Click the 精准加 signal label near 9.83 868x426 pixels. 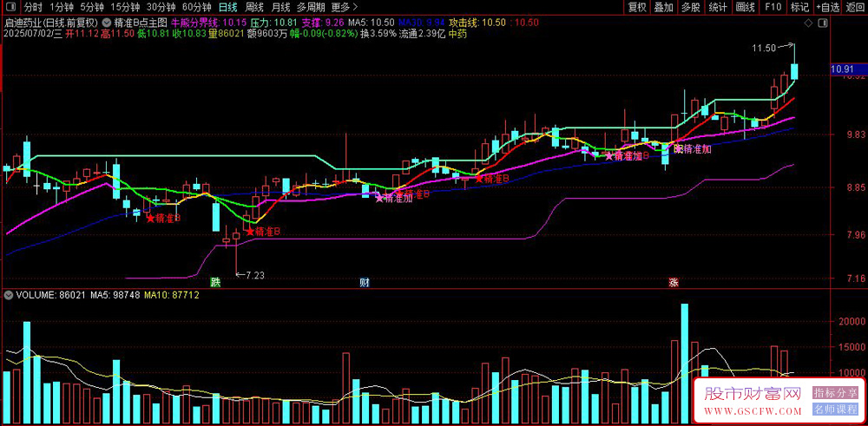698,149
